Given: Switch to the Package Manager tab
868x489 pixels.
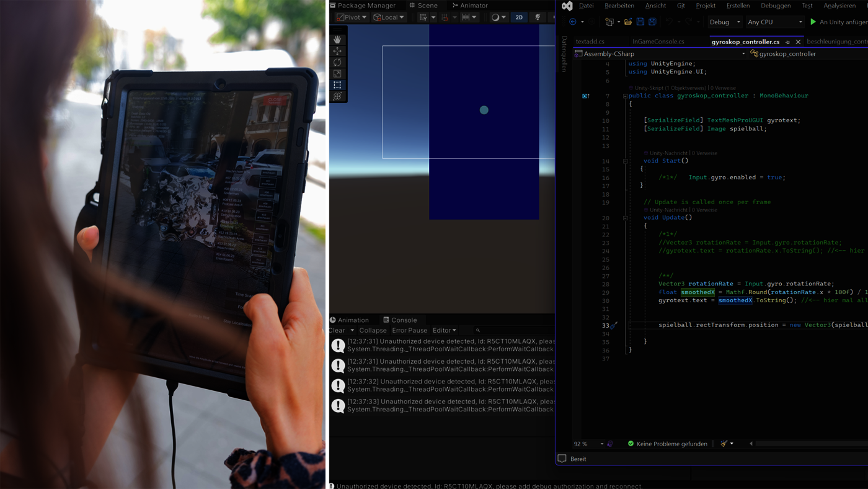Looking at the screenshot, I should (362, 6).
